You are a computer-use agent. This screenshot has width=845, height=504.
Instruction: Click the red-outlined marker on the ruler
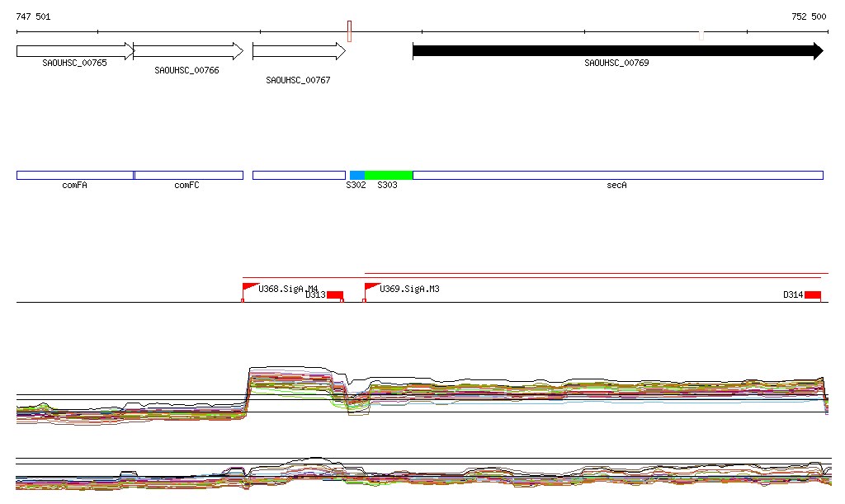pos(350,31)
